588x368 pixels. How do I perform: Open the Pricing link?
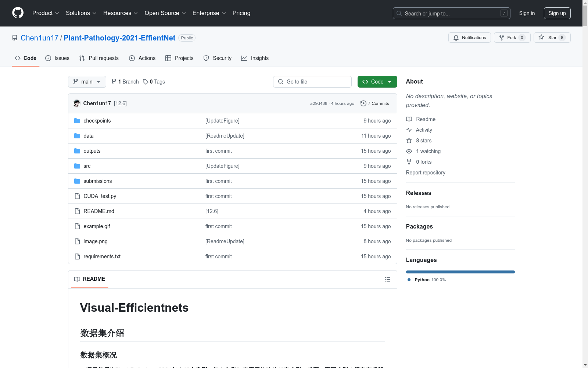click(241, 13)
